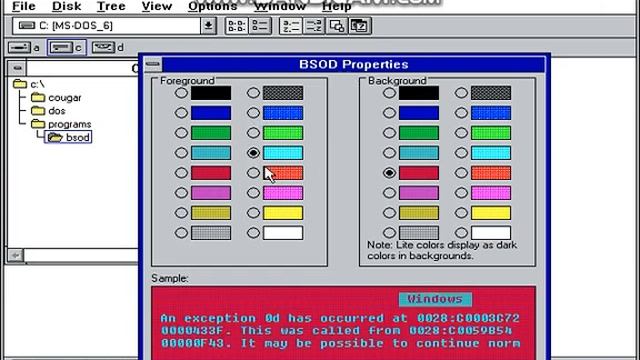Click the left arrow of tree scrollbar
The width and height of the screenshot is (640, 360).
tap(16, 256)
